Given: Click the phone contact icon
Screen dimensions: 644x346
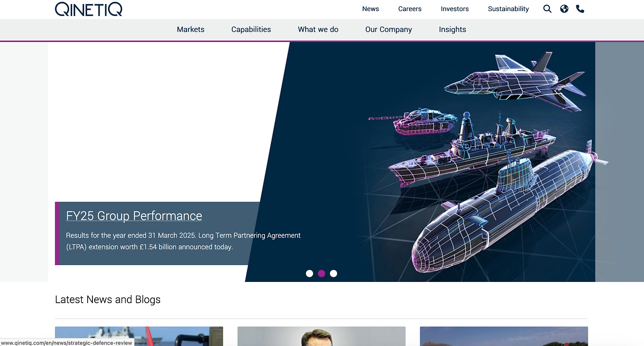Looking at the screenshot, I should 580,9.
